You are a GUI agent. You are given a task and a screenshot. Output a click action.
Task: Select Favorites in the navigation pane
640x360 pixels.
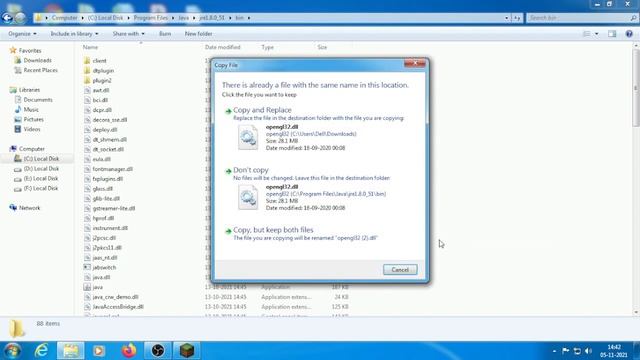[30, 51]
